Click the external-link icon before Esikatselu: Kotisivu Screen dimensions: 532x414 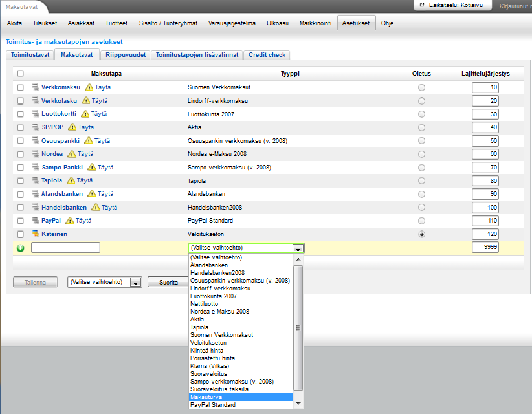click(422, 5)
